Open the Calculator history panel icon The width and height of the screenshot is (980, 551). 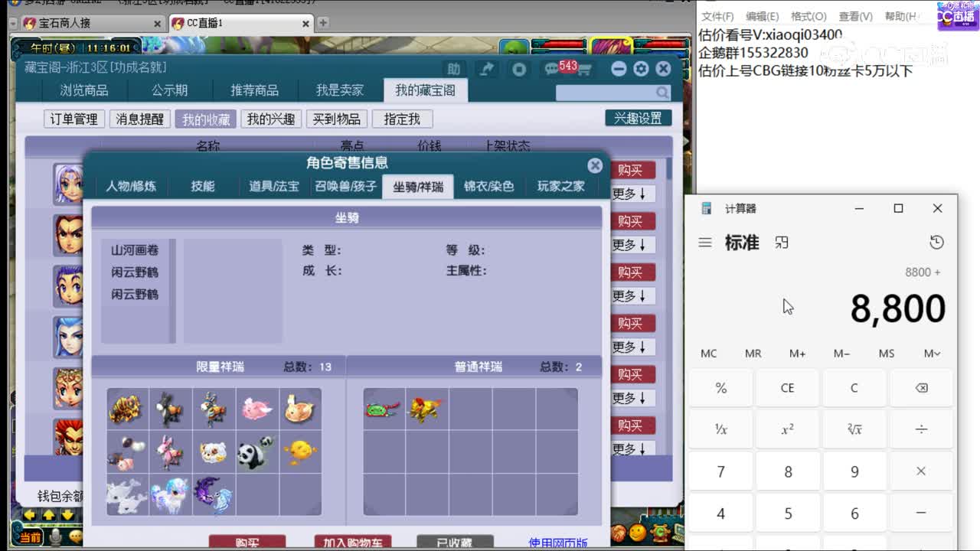(x=936, y=242)
